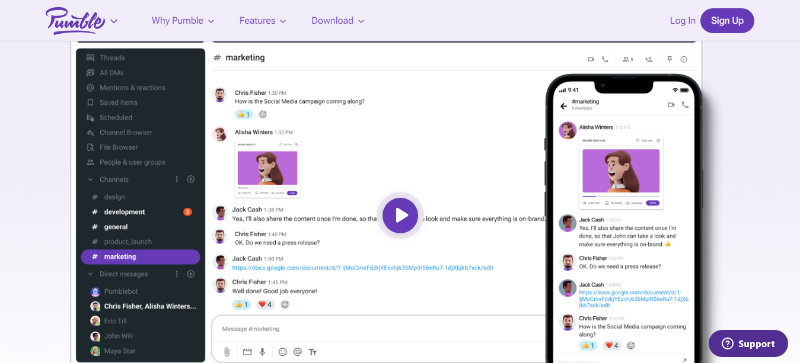Open pinned messages via the pin icon
The width and height of the screenshot is (800, 363).
coord(669,59)
